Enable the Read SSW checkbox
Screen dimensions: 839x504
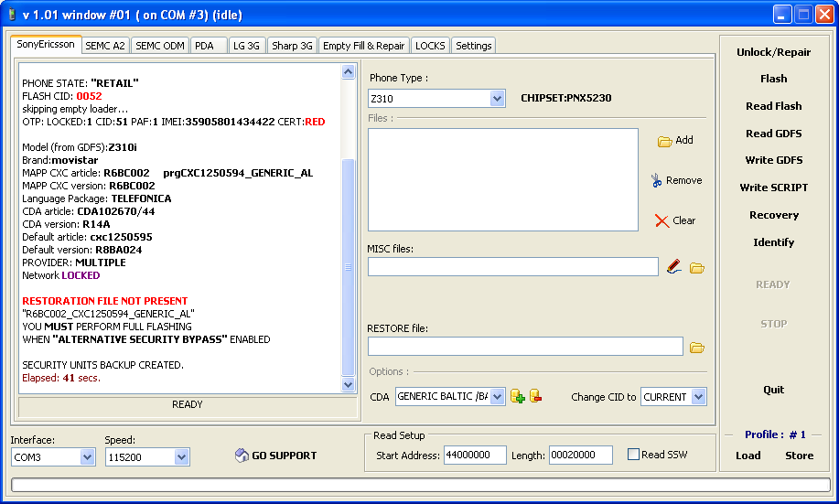coord(633,455)
